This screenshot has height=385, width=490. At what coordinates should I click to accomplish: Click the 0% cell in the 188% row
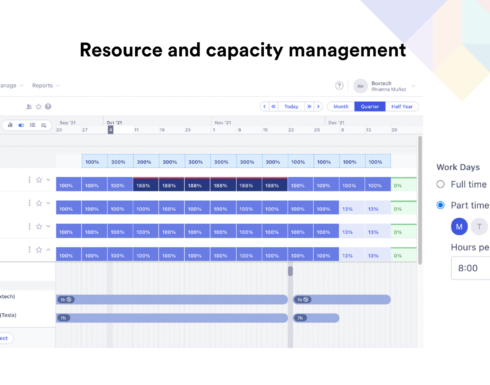coord(404,184)
